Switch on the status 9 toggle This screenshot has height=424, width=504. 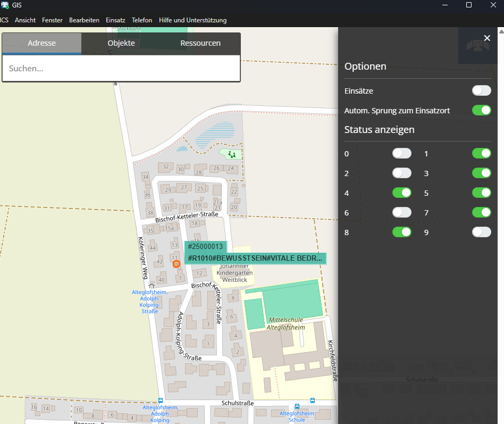pyautogui.click(x=481, y=232)
